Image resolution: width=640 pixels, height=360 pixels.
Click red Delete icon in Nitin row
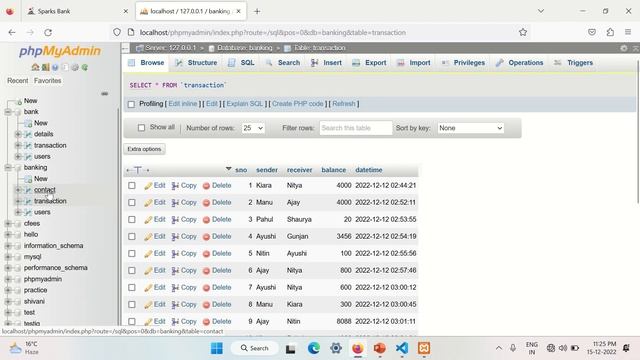click(x=206, y=253)
